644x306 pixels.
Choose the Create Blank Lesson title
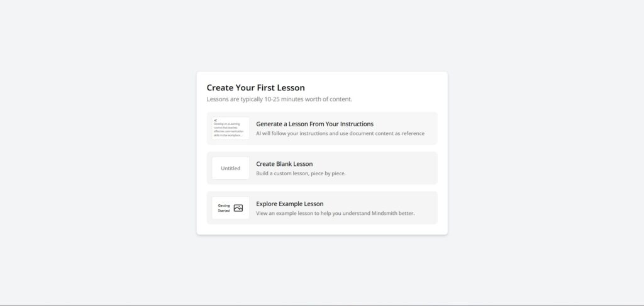tap(284, 164)
